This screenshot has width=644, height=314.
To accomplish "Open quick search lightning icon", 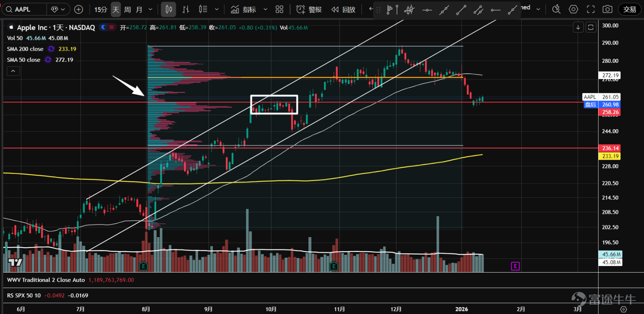I will 556,9.
